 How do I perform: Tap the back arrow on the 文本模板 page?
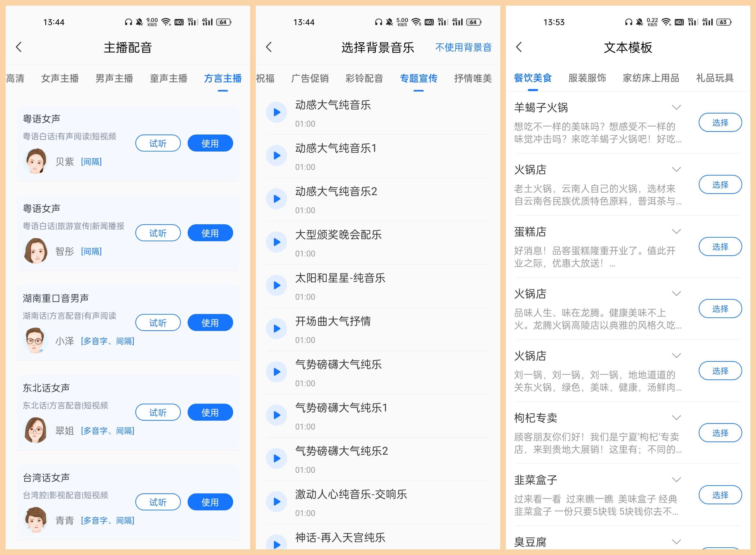pyautogui.click(x=518, y=47)
